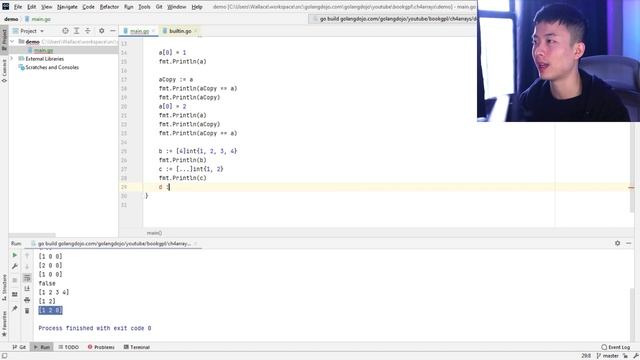Viewport: 640px width, 360px height.
Task: Rerun the program with the green arrow
Action: pos(15,255)
